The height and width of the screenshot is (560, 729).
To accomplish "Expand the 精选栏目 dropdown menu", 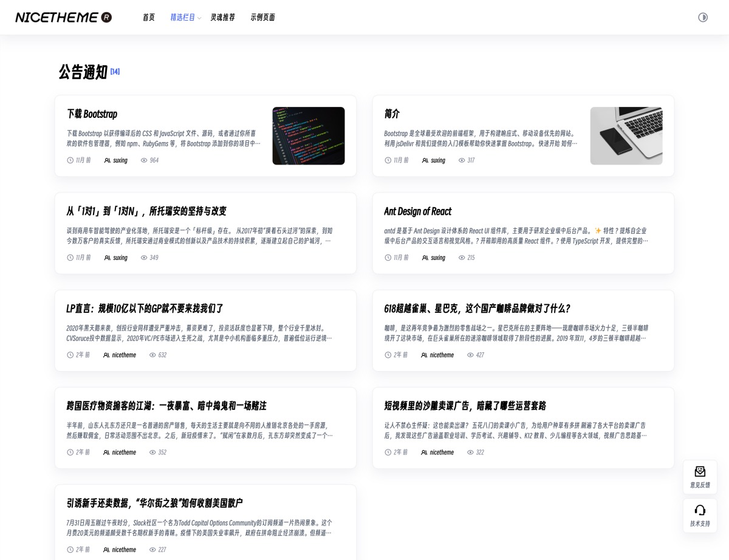I will (185, 18).
